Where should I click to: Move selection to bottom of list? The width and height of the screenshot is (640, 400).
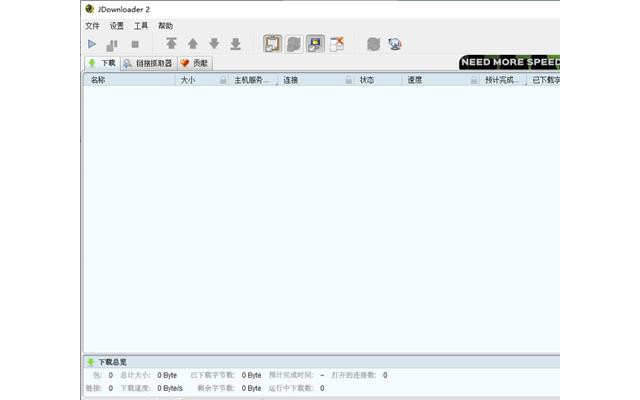(236, 44)
